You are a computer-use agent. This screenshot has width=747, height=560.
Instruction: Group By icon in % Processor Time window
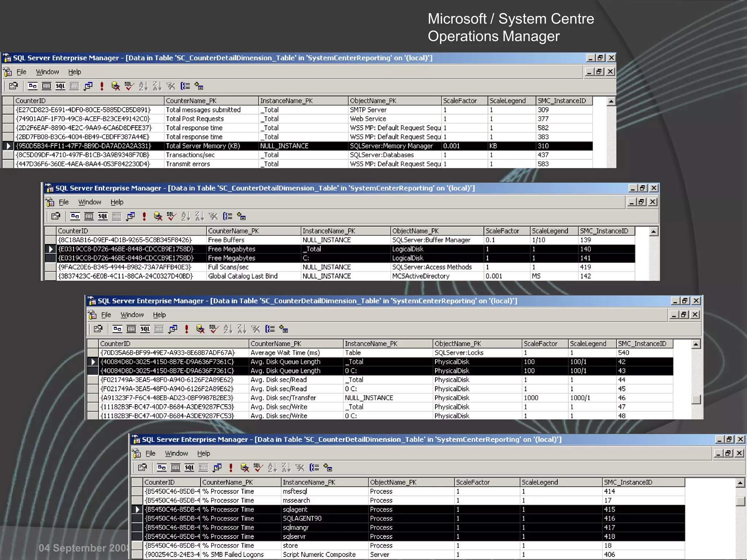314,467
